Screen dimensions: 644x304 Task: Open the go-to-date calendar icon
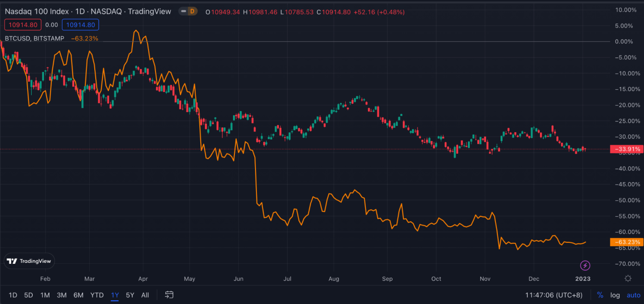point(170,295)
